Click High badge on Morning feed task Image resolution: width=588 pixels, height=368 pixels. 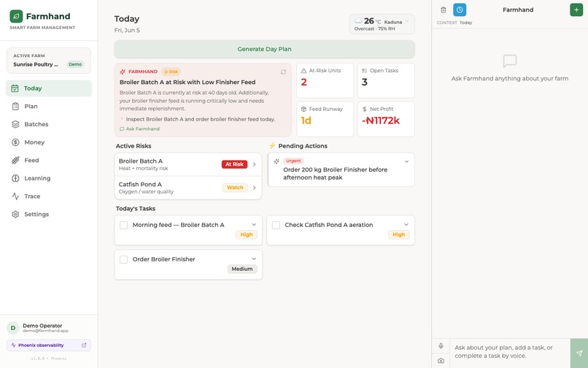(x=247, y=234)
